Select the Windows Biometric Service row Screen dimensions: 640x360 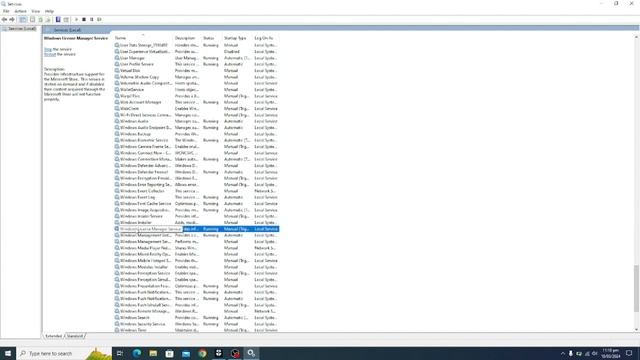pos(196,140)
